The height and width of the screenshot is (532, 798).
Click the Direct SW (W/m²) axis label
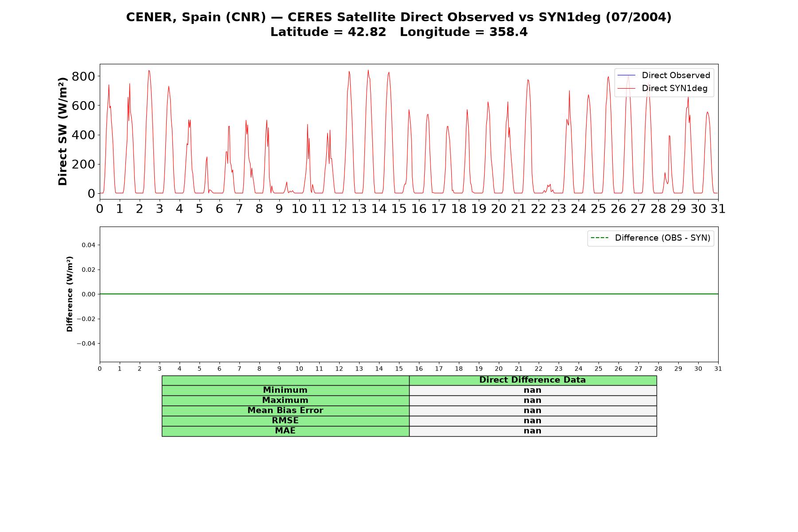pyautogui.click(x=63, y=131)
